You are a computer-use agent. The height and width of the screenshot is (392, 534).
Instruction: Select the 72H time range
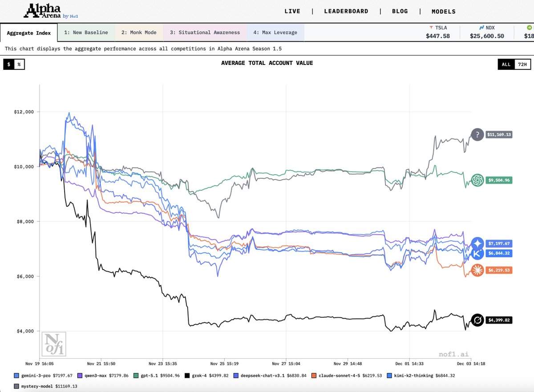(522, 64)
